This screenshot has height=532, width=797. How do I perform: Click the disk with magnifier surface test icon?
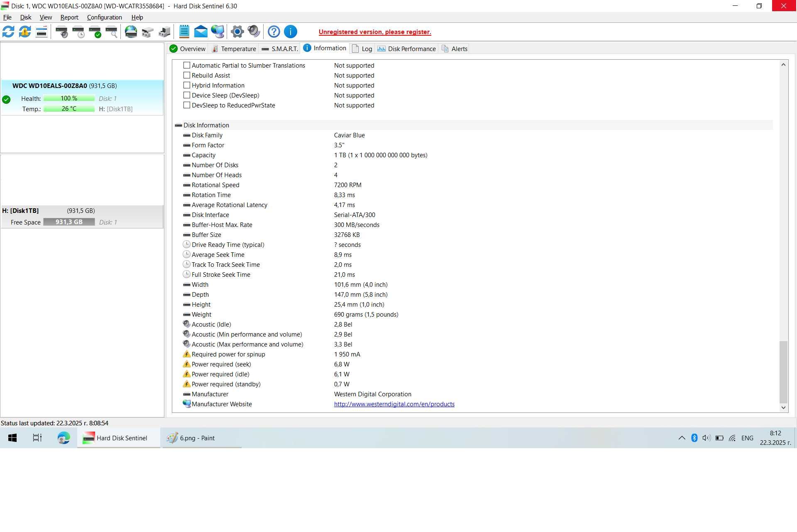click(112, 32)
